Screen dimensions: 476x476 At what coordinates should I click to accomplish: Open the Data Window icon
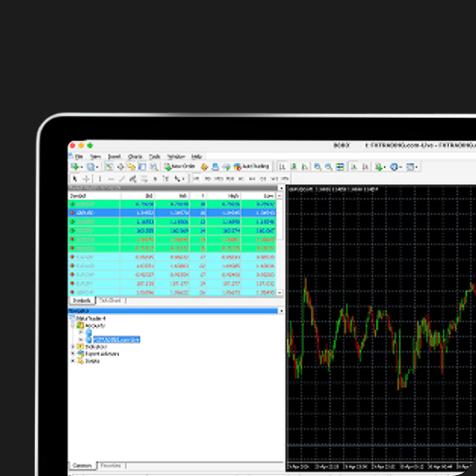[121, 167]
